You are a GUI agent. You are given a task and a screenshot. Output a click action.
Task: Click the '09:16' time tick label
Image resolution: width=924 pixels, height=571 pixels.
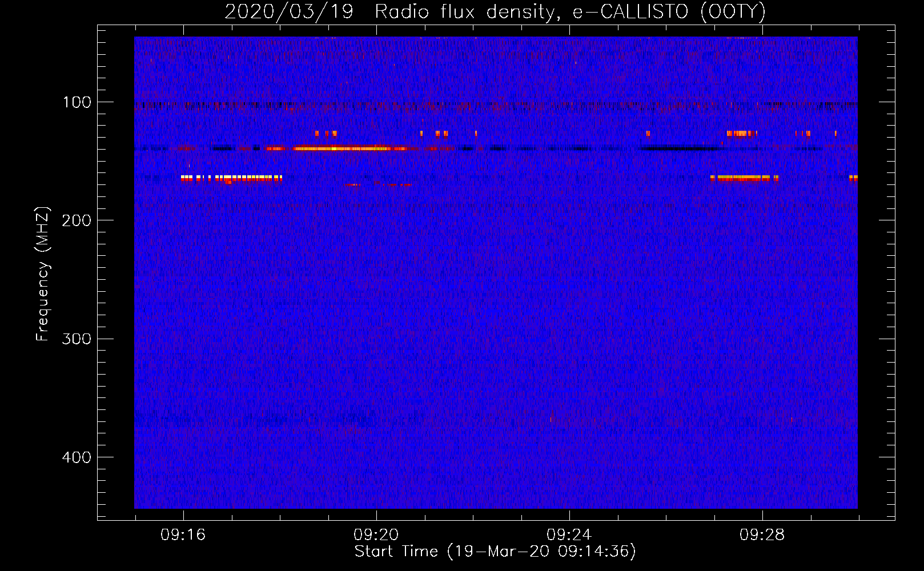[183, 535]
